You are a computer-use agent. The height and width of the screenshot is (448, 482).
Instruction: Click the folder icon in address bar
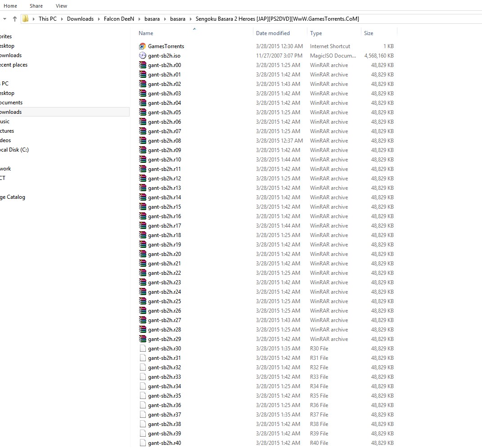click(x=26, y=19)
